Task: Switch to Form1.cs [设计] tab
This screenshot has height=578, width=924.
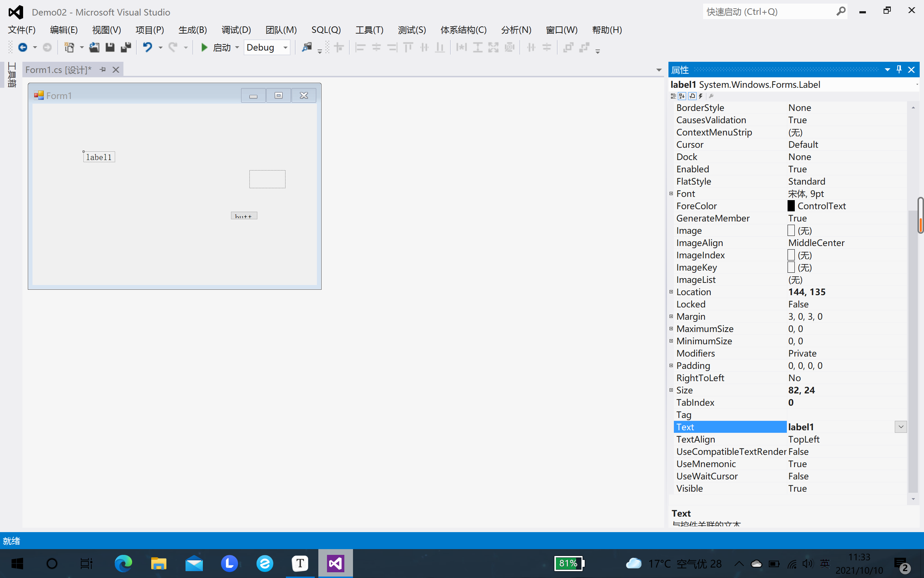Action: pos(58,70)
